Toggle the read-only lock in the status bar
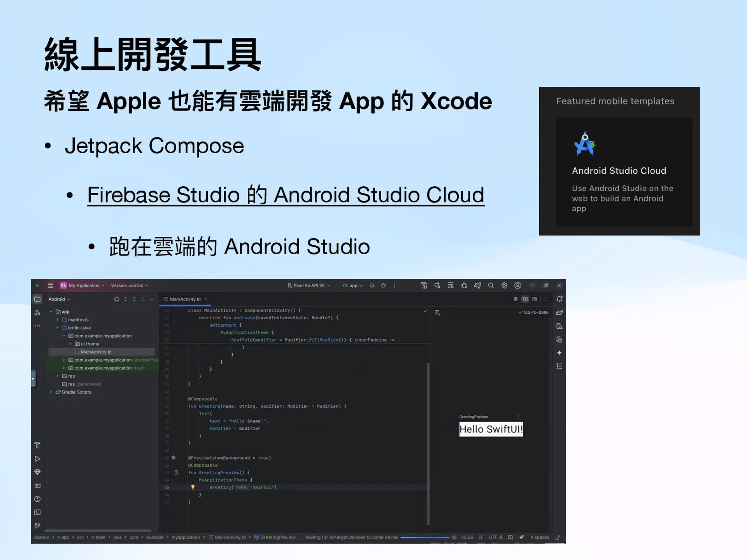Image resolution: width=747 pixels, height=560 pixels. pyautogui.click(x=558, y=537)
